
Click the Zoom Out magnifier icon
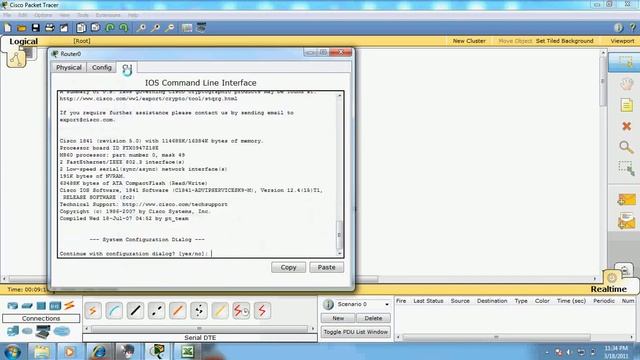tap(169, 28)
